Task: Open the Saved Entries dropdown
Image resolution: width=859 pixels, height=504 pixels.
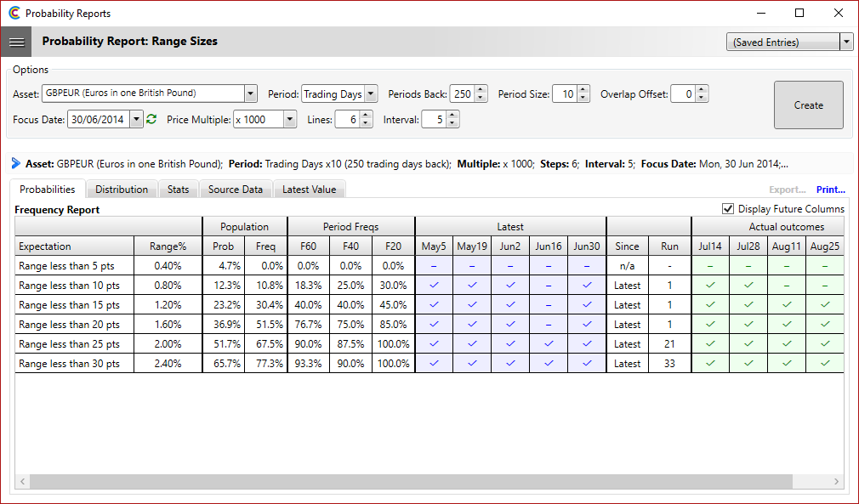Action: tap(847, 41)
